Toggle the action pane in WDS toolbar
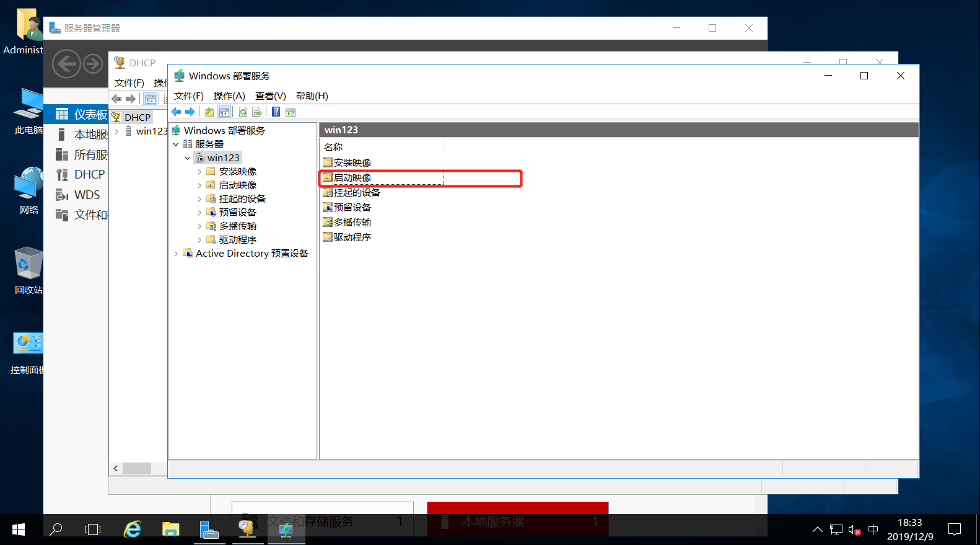 coord(291,112)
